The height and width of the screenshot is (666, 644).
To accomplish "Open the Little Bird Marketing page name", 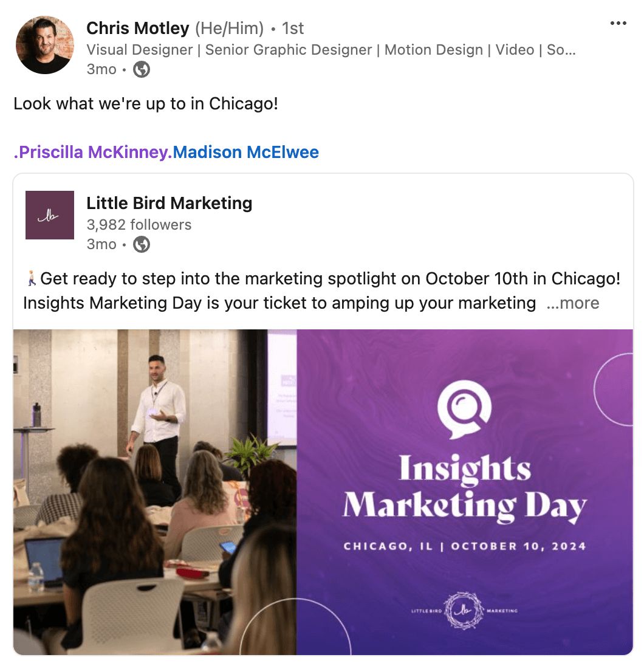I will 169,203.
